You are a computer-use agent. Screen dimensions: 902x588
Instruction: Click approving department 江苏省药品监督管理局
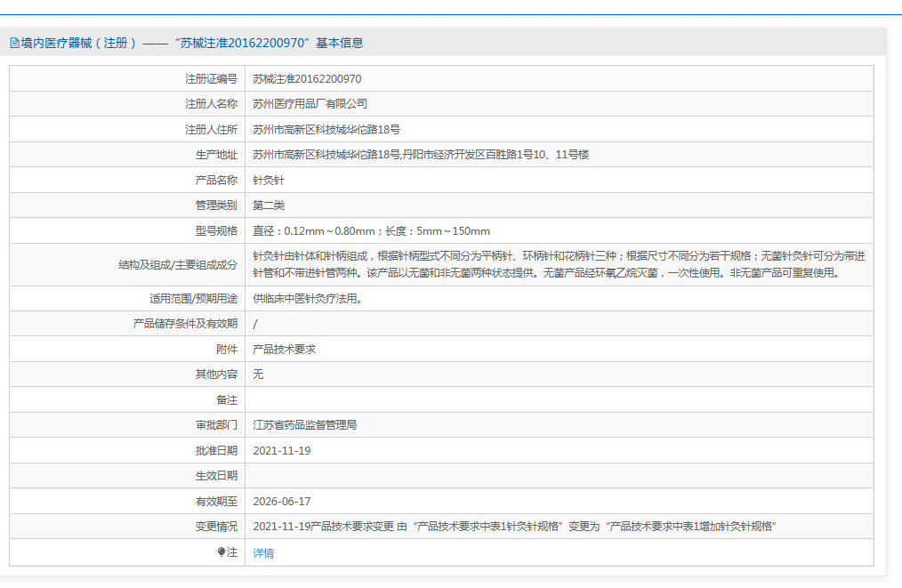pyautogui.click(x=305, y=425)
